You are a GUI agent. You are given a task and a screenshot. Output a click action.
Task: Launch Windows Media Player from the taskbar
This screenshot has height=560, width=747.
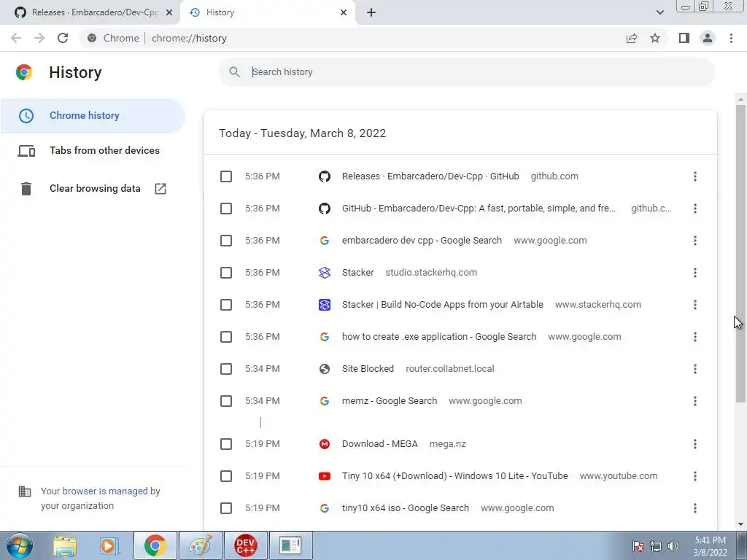[109, 545]
